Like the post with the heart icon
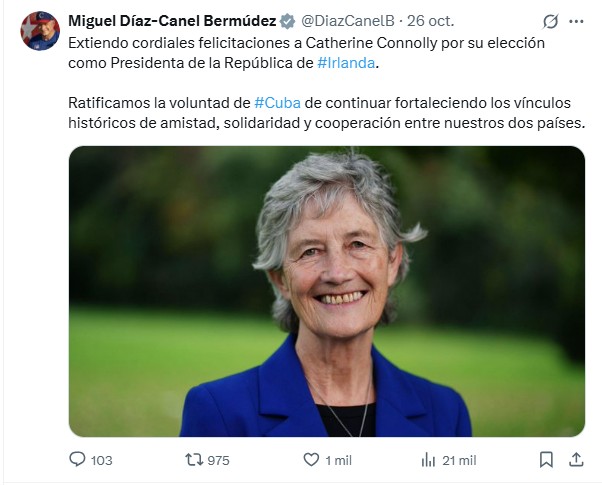 coord(311,460)
